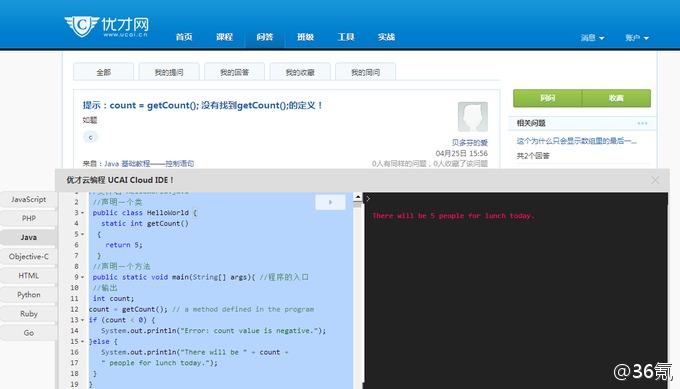Select the HTML language tab
The image size is (680, 389).
click(x=29, y=276)
